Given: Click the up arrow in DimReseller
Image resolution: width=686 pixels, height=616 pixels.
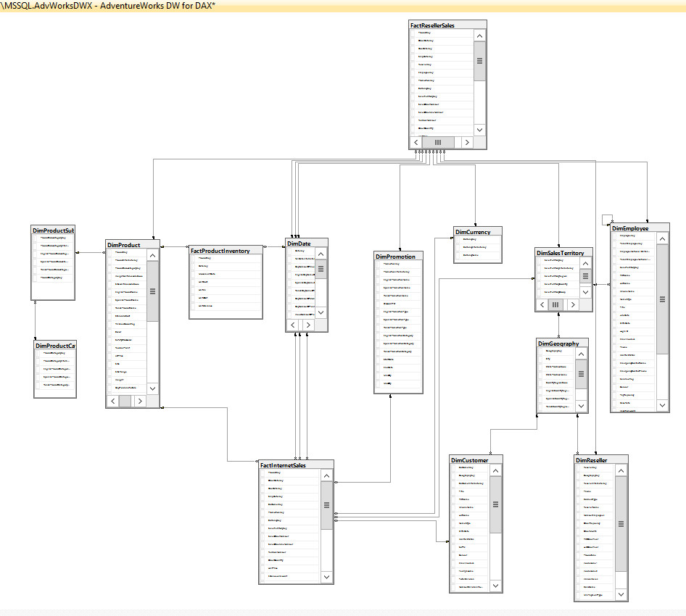Looking at the screenshot, I should click(x=621, y=471).
